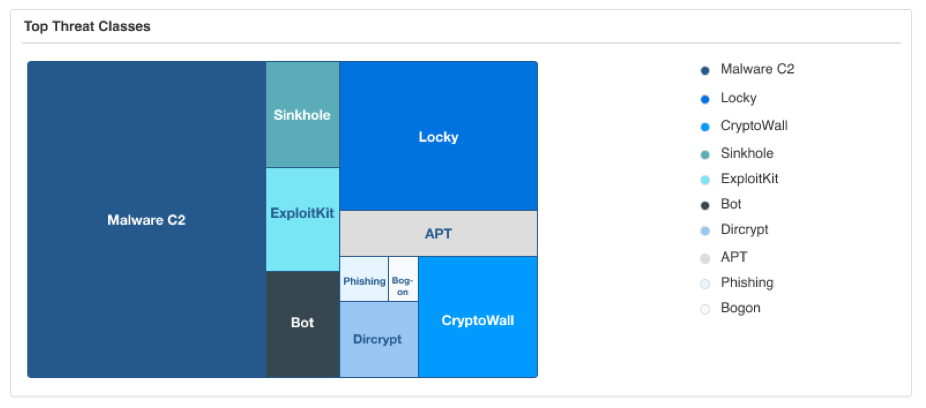
Task: Select the CryptoWall treemap block
Action: 477,320
